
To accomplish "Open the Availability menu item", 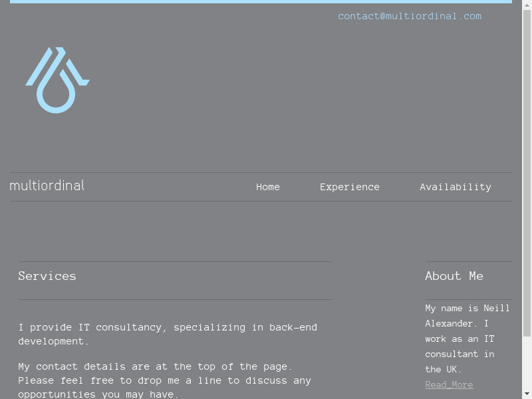I will tap(455, 187).
